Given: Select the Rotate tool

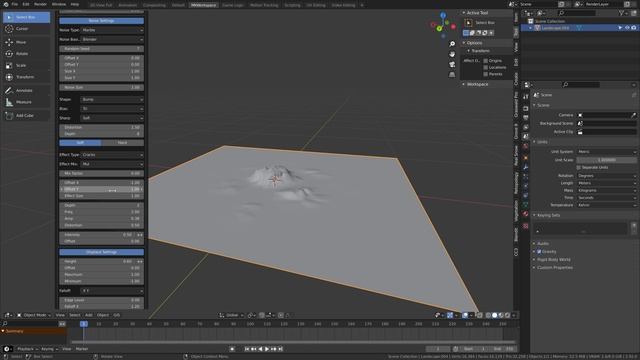Looking at the screenshot, I should [27, 53].
